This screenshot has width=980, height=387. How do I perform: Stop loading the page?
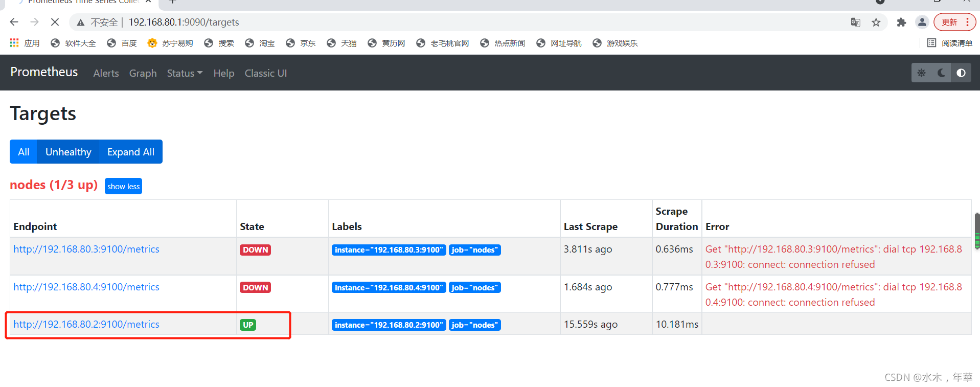point(55,22)
